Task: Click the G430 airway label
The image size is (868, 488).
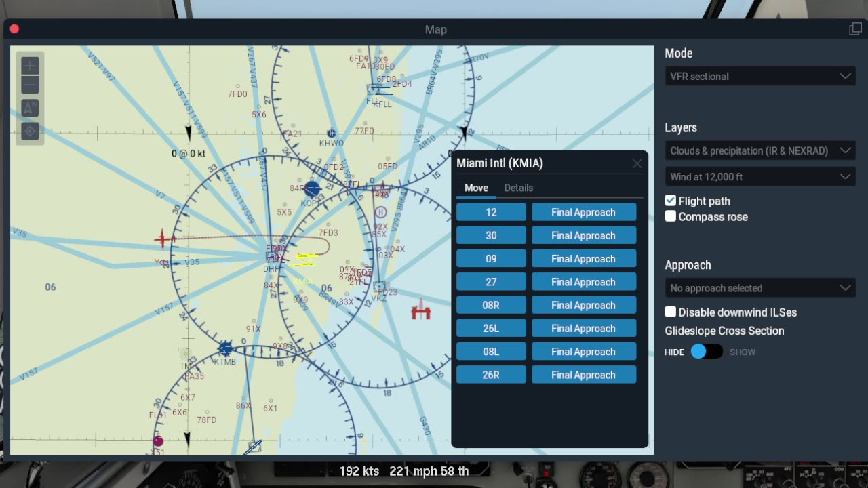Action: click(425, 426)
